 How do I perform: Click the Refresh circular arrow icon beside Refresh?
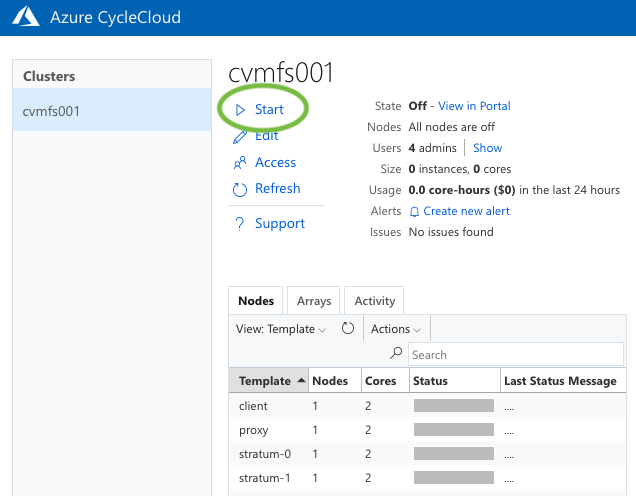(x=240, y=189)
